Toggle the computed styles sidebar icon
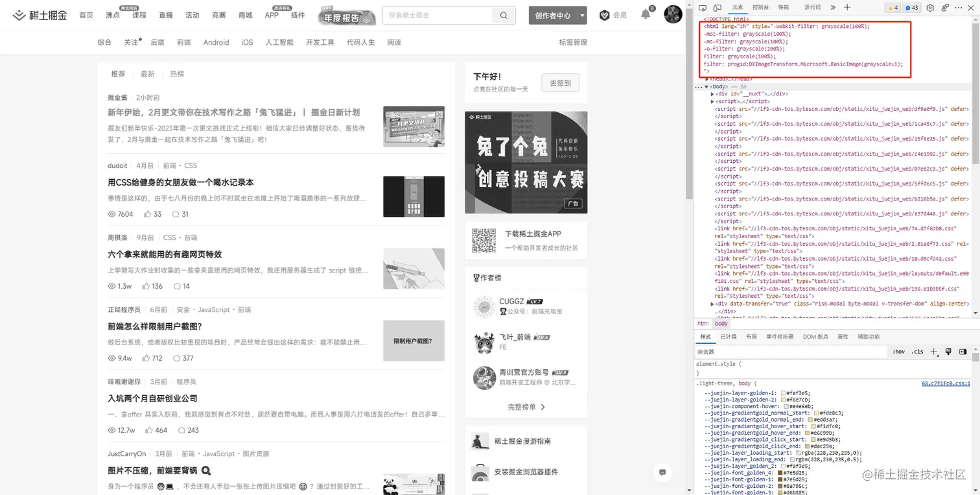The image size is (980, 495). (x=962, y=352)
